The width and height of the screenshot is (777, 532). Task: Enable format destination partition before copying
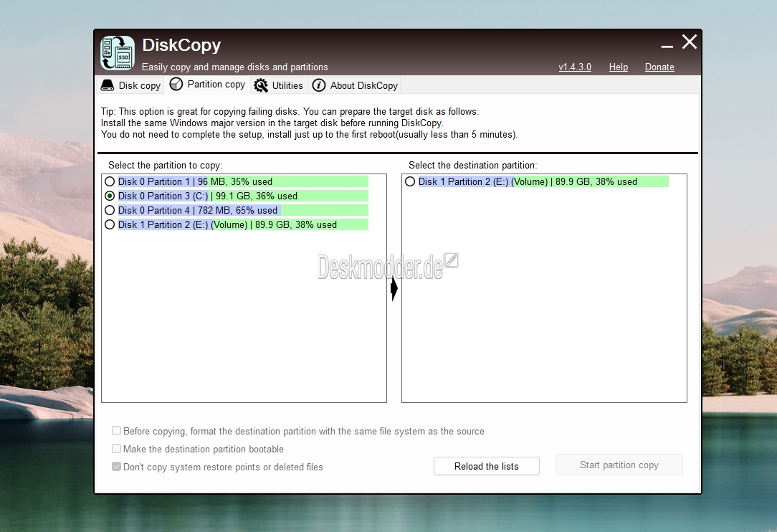click(116, 431)
